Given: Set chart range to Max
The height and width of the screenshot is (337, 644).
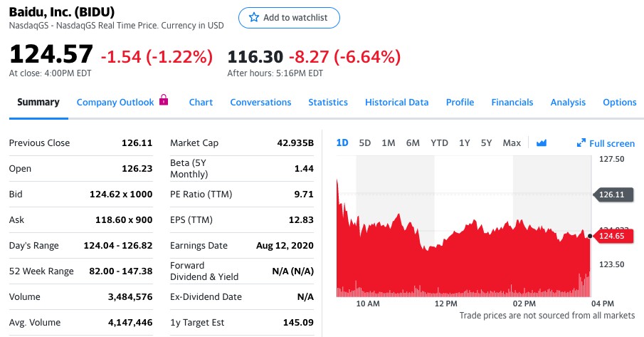Looking at the screenshot, I should click(512, 142).
